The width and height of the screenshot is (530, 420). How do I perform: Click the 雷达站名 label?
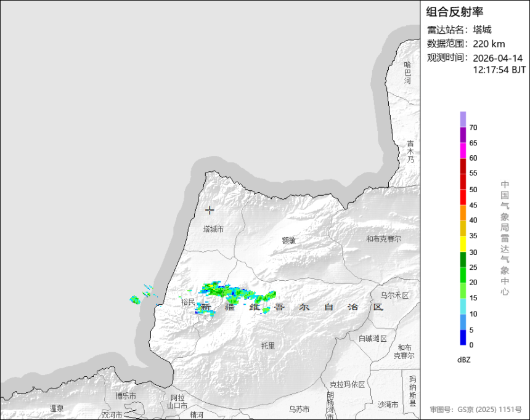(x=447, y=30)
